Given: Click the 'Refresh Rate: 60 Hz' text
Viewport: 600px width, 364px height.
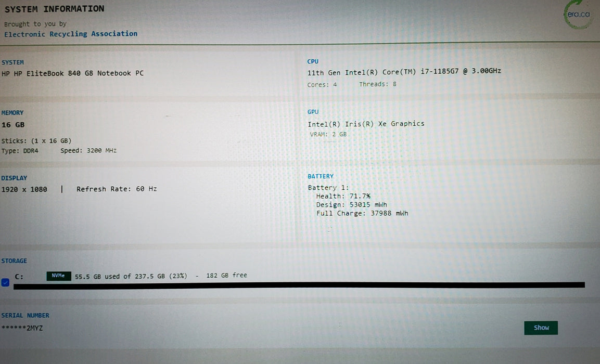Looking at the screenshot, I should pos(117,189).
